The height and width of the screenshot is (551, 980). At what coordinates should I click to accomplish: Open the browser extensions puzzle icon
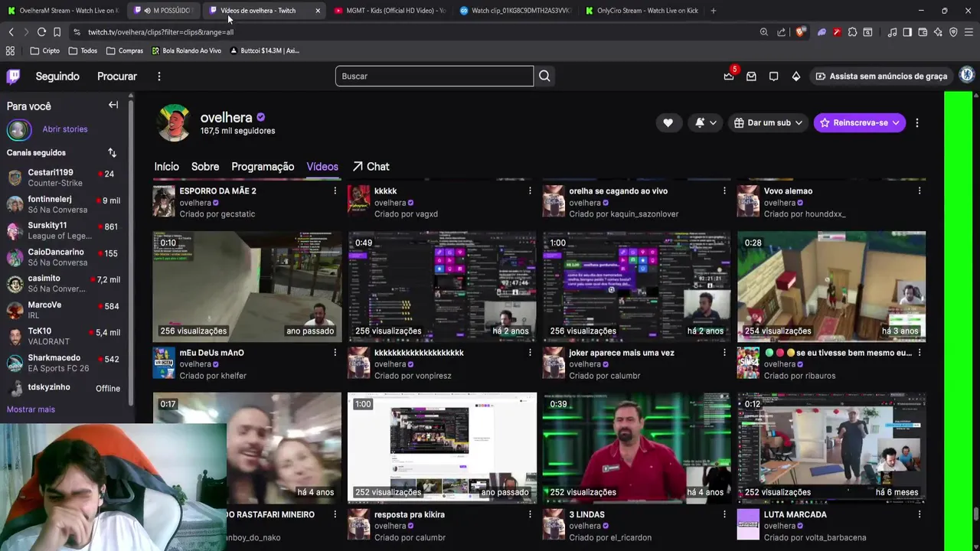[852, 32]
